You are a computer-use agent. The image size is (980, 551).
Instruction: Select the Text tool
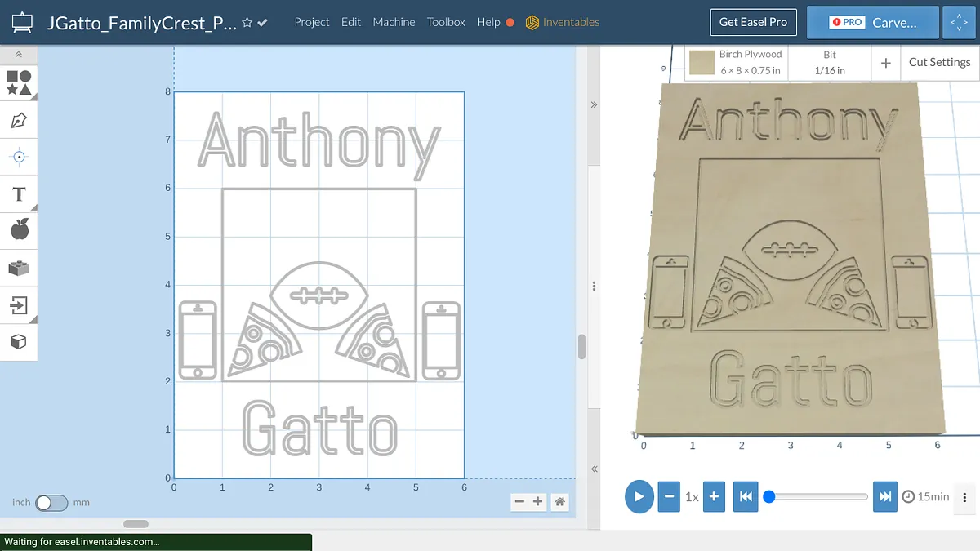pyautogui.click(x=19, y=194)
